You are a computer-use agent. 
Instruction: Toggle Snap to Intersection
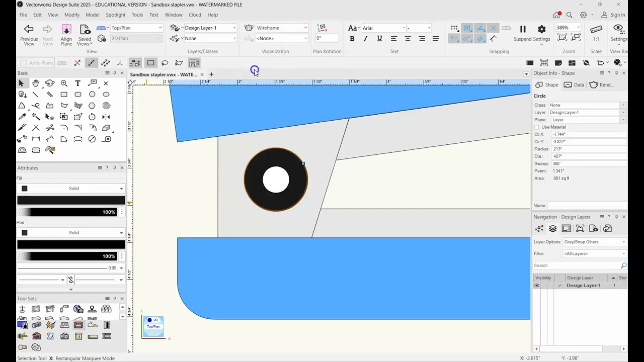click(x=493, y=28)
